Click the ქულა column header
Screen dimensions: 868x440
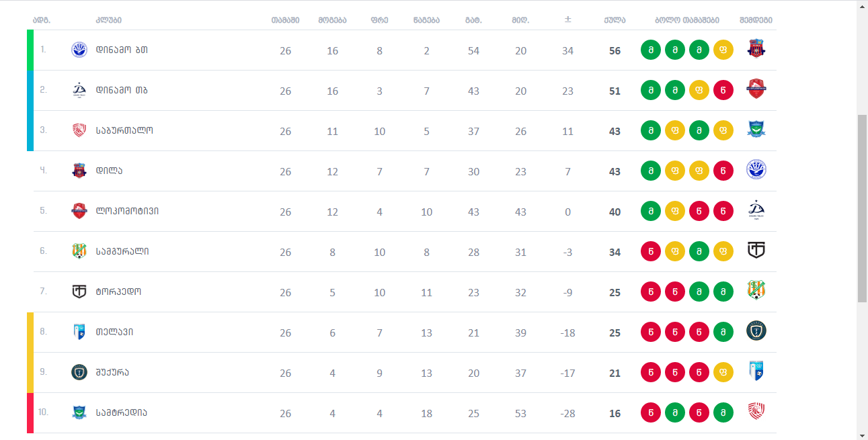(615, 20)
